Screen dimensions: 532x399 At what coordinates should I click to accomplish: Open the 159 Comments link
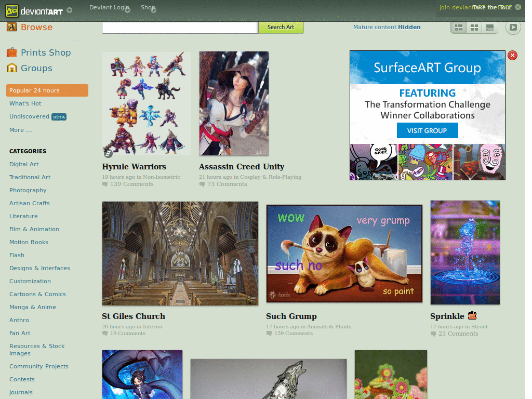(294, 334)
